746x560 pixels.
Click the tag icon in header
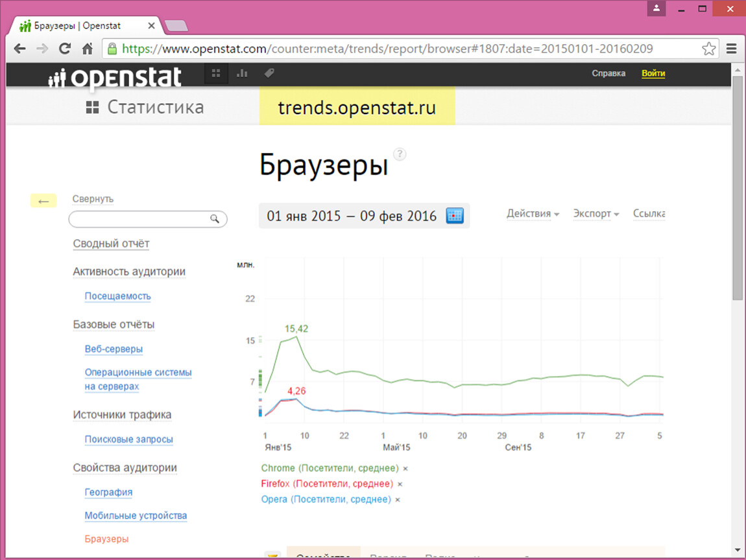click(269, 73)
